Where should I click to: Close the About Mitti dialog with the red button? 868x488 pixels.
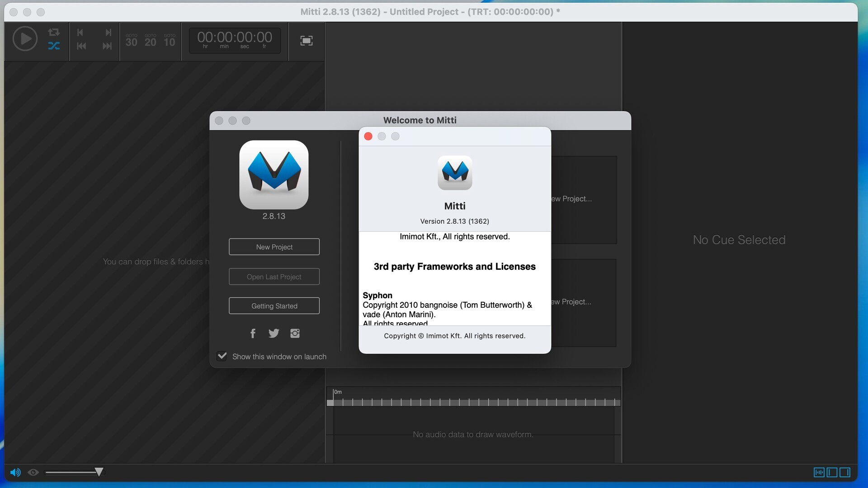point(368,136)
